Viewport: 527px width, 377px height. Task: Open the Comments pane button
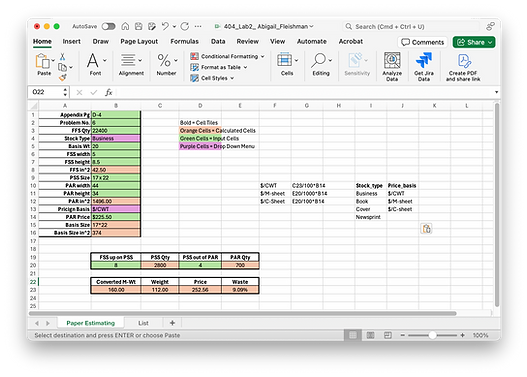pos(423,42)
